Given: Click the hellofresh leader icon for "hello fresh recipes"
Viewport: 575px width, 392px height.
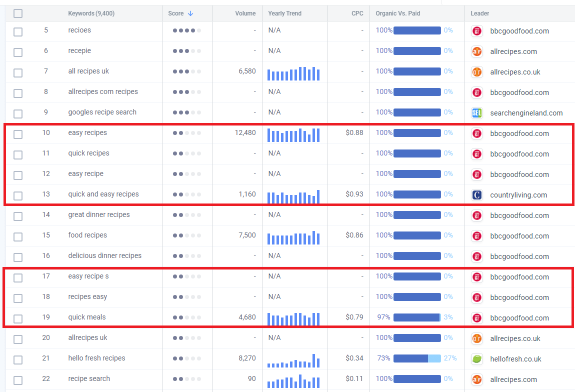Looking at the screenshot, I should coord(476,358).
